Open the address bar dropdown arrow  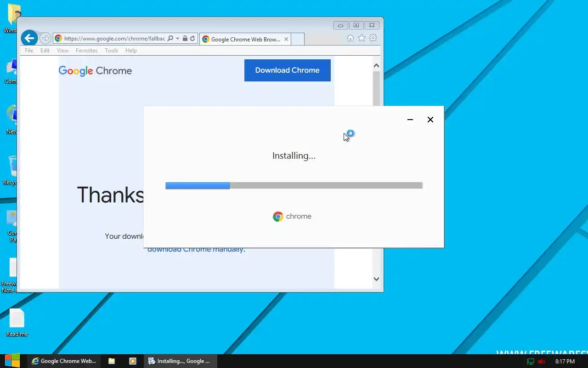[177, 39]
